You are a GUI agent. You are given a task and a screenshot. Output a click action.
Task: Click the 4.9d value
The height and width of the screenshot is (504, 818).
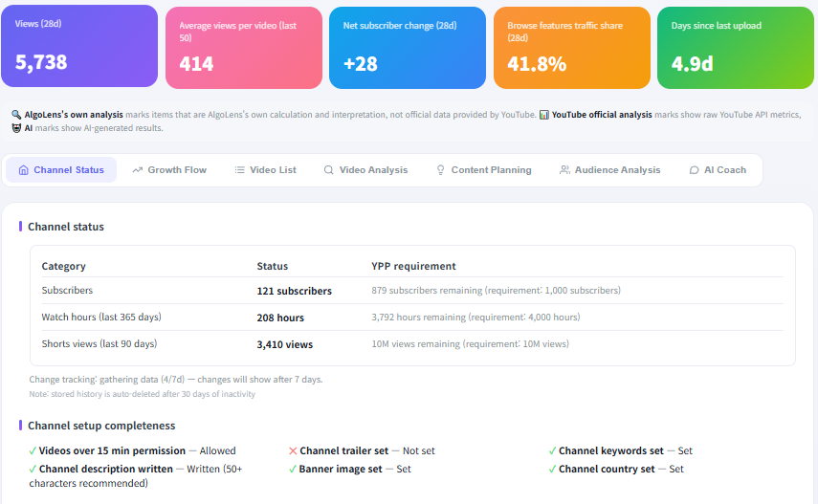click(x=693, y=64)
